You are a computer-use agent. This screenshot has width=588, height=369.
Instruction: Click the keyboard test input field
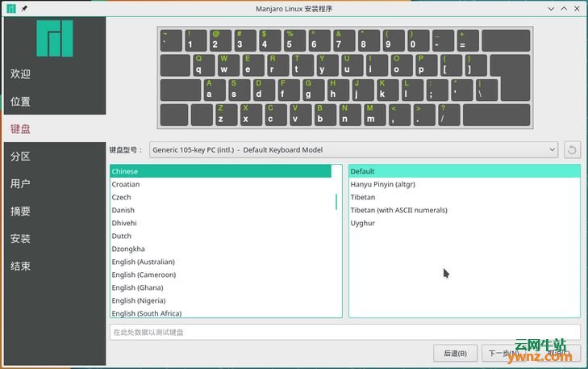point(345,332)
